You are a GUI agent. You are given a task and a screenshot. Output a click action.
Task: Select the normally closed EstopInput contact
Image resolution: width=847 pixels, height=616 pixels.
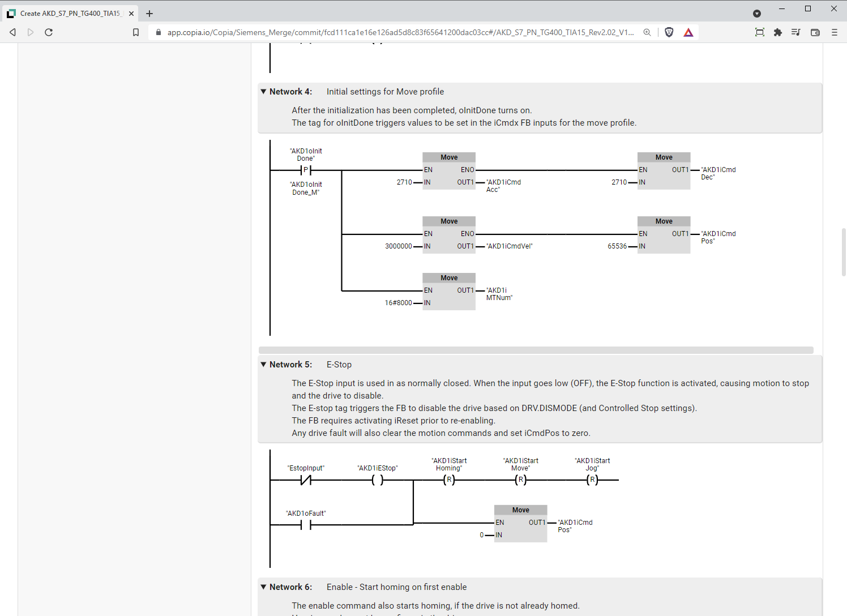(306, 480)
